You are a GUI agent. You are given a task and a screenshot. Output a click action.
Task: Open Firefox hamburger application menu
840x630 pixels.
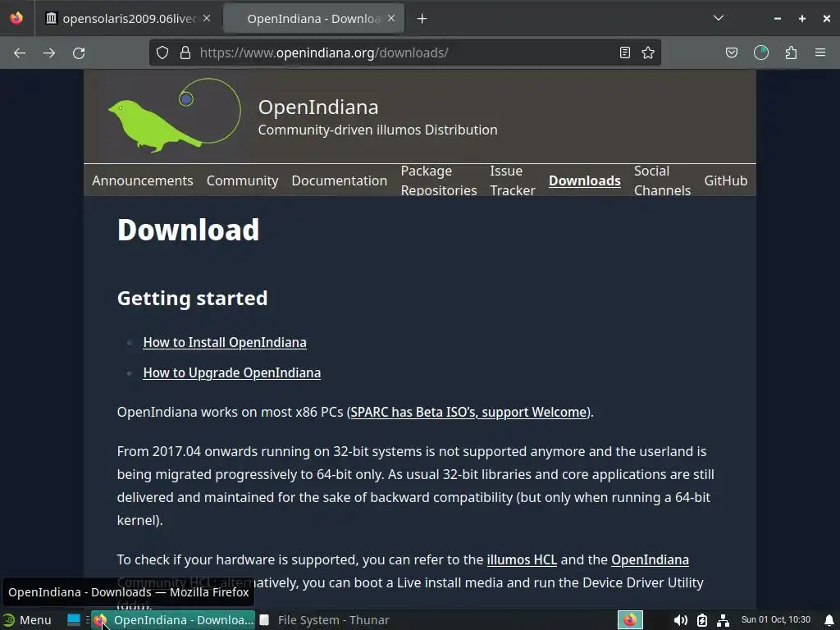[820, 52]
